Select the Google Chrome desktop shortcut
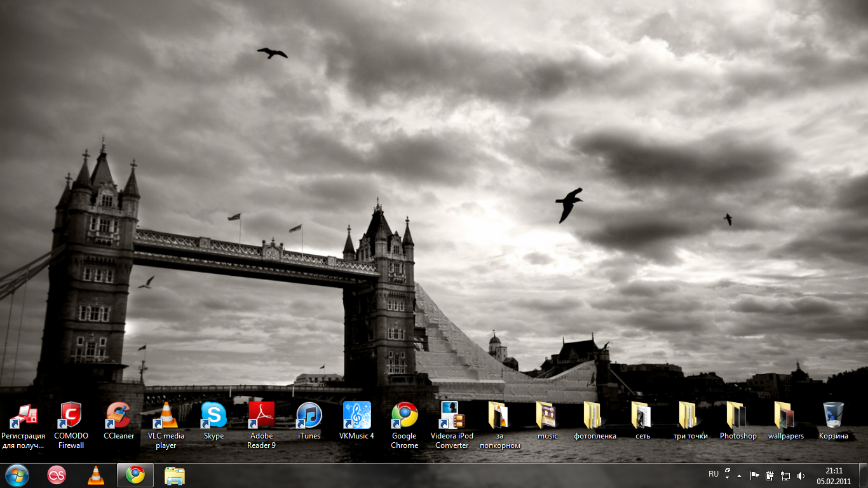The image size is (868, 488). (404, 426)
